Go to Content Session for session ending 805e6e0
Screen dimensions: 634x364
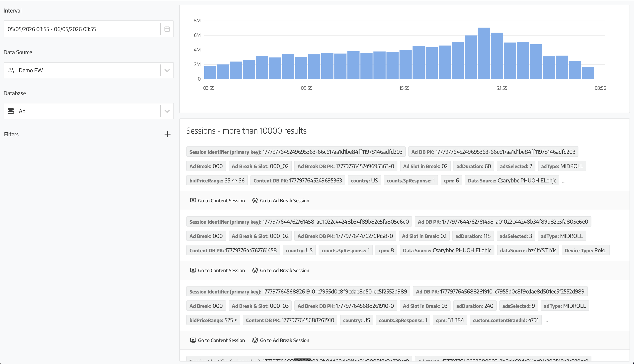(x=218, y=270)
